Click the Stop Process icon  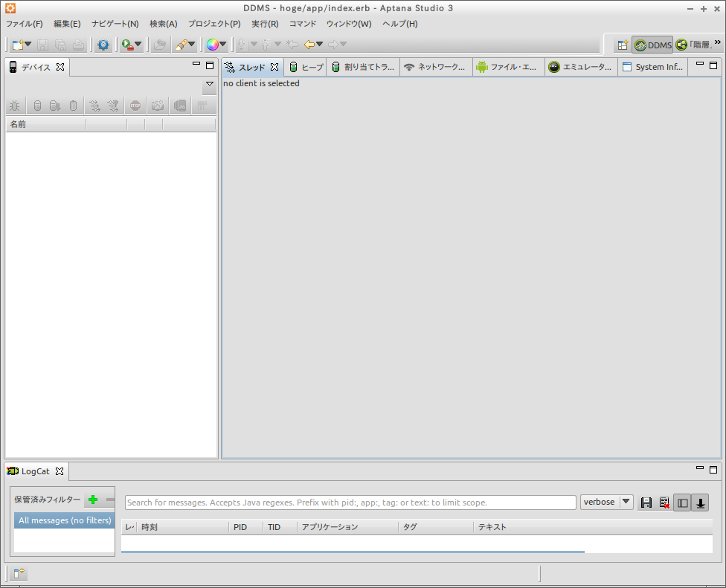[x=135, y=106]
